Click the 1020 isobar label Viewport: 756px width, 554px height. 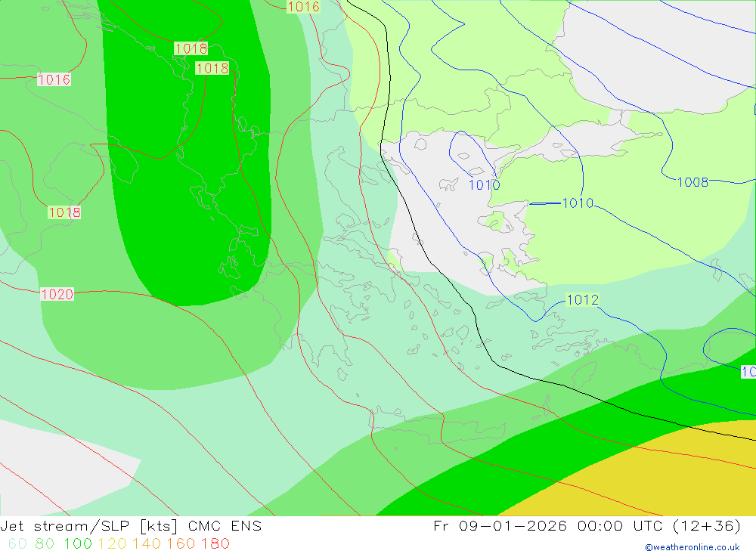(57, 294)
